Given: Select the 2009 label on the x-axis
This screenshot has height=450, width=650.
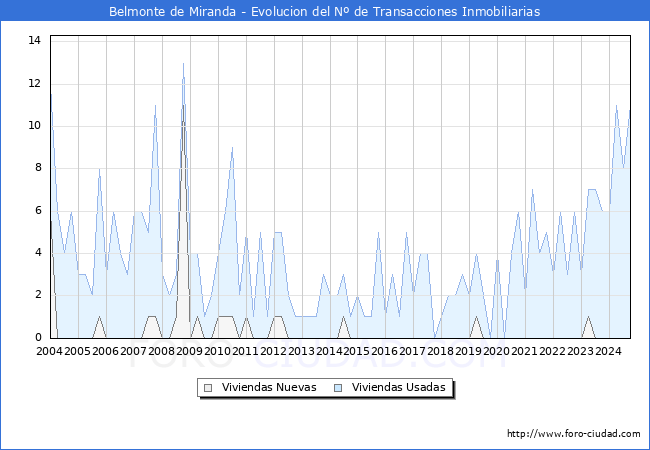Looking at the screenshot, I should pos(189,352).
